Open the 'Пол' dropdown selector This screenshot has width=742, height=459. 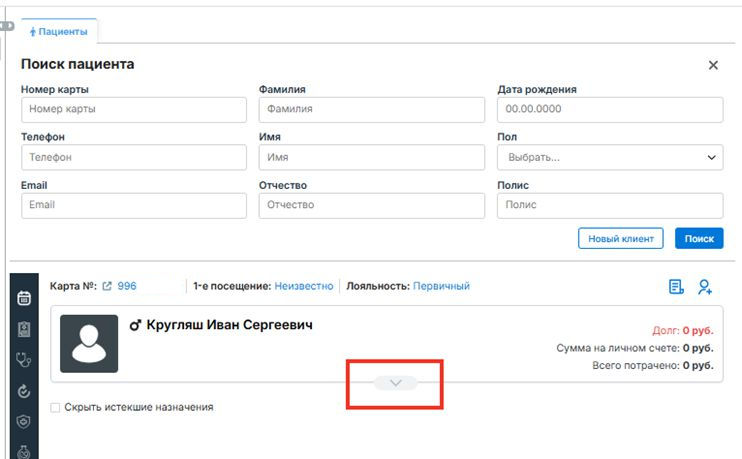click(610, 157)
